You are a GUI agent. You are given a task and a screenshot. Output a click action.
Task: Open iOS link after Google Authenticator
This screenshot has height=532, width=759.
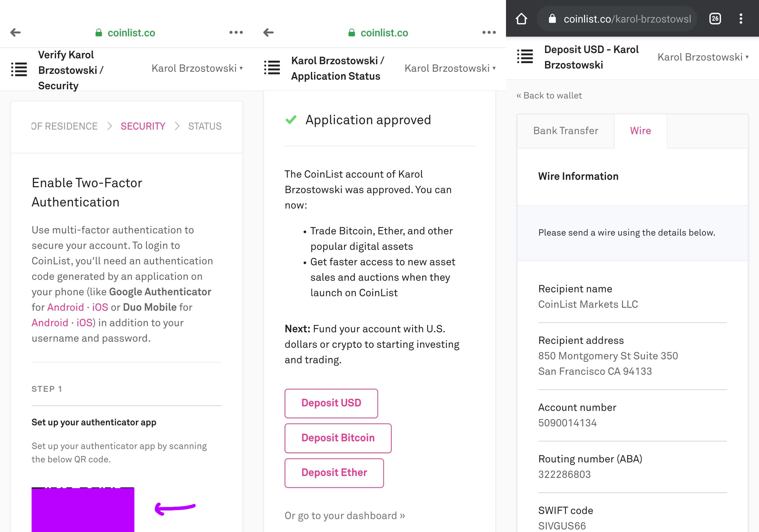click(x=100, y=307)
